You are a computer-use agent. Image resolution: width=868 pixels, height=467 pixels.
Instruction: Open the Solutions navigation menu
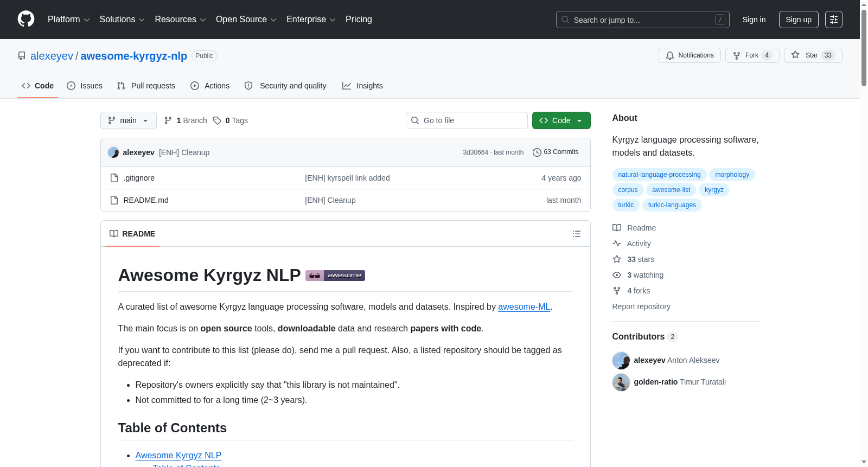pyautogui.click(x=122, y=20)
